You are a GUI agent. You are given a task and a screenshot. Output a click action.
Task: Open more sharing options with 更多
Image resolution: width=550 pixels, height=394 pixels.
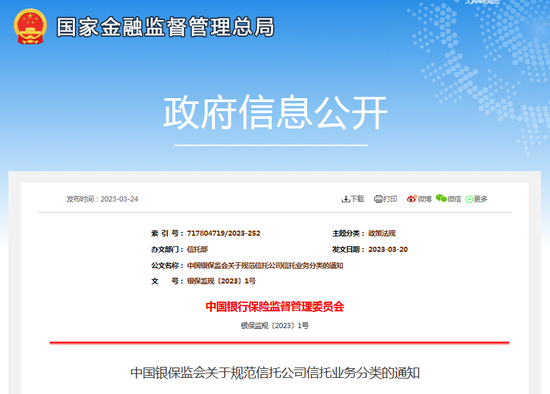476,199
